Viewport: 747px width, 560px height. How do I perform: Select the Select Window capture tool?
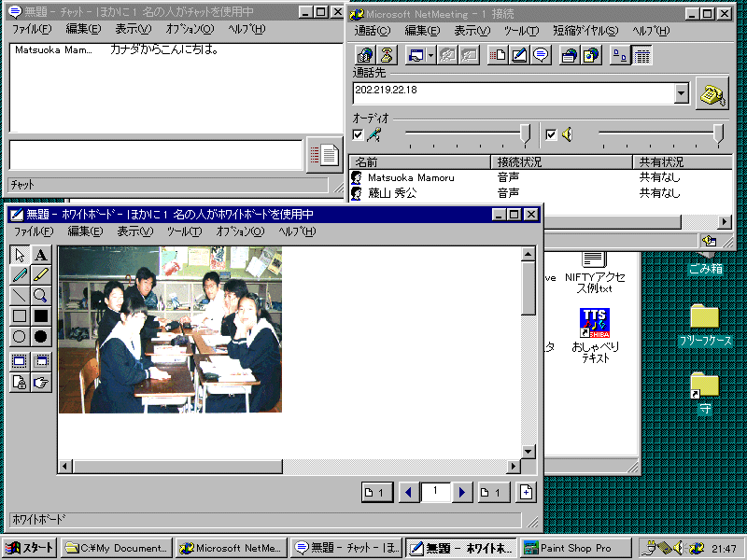click(x=20, y=361)
